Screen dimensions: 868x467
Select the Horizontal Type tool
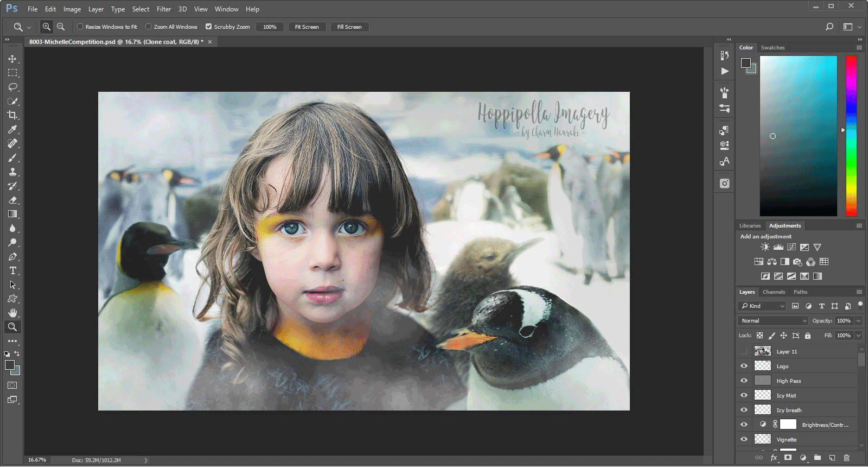[x=12, y=270]
